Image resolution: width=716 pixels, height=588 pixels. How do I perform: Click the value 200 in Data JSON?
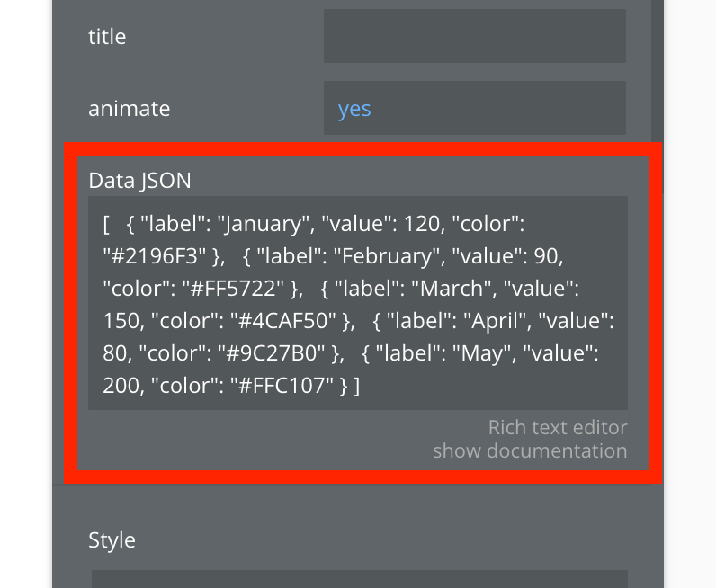coord(122,386)
